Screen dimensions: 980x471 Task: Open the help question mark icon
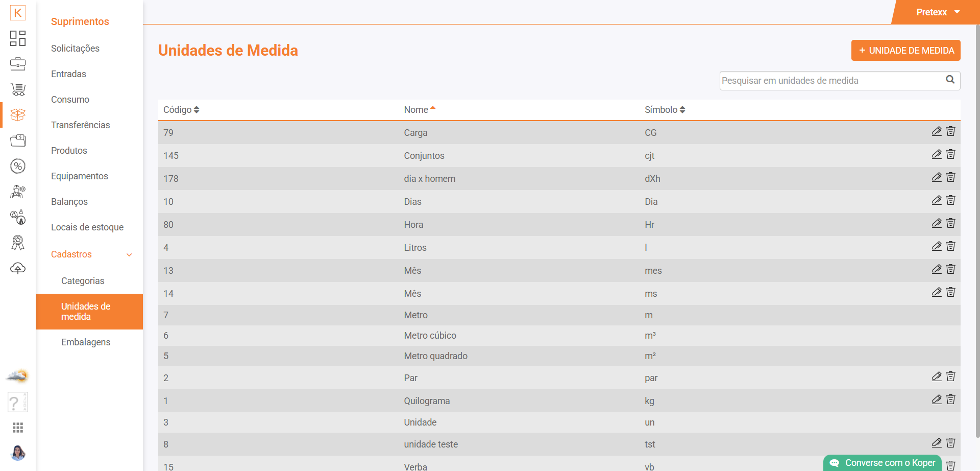17,403
